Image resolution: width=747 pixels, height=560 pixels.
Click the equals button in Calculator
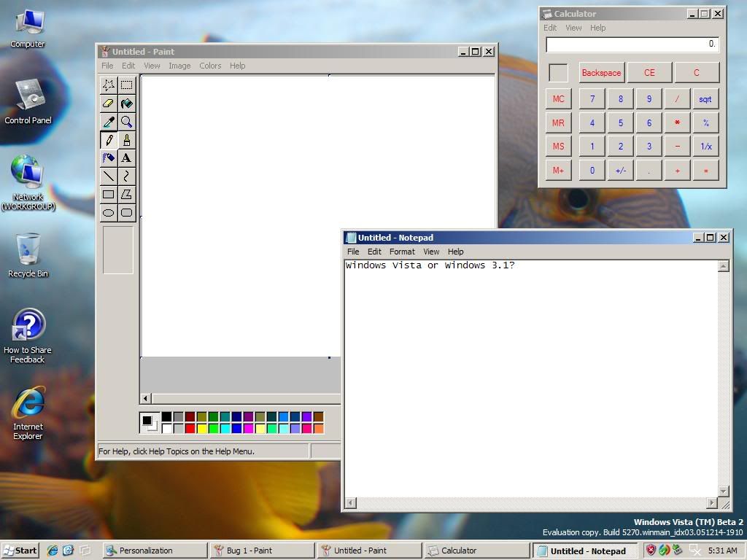(x=705, y=171)
